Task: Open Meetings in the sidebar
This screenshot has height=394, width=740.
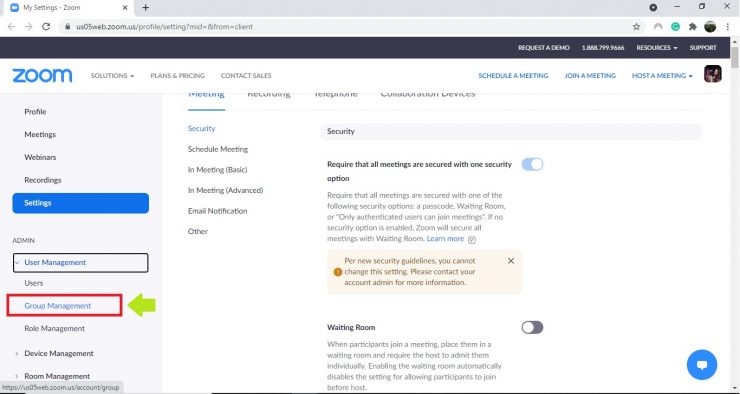Action: coord(40,134)
